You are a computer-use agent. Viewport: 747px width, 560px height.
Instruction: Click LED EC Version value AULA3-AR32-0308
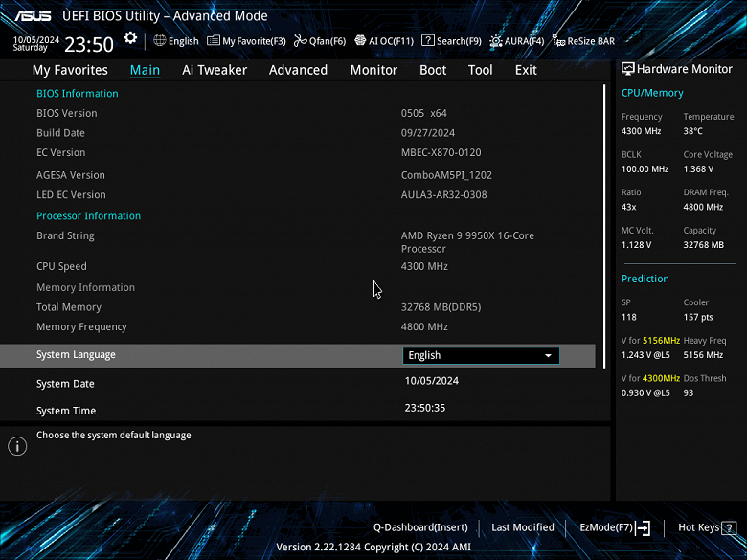[444, 194]
